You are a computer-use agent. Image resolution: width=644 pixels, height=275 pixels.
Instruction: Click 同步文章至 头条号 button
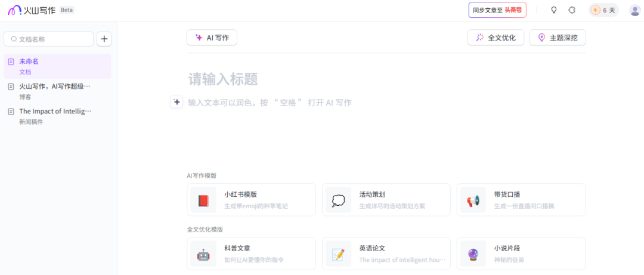497,10
